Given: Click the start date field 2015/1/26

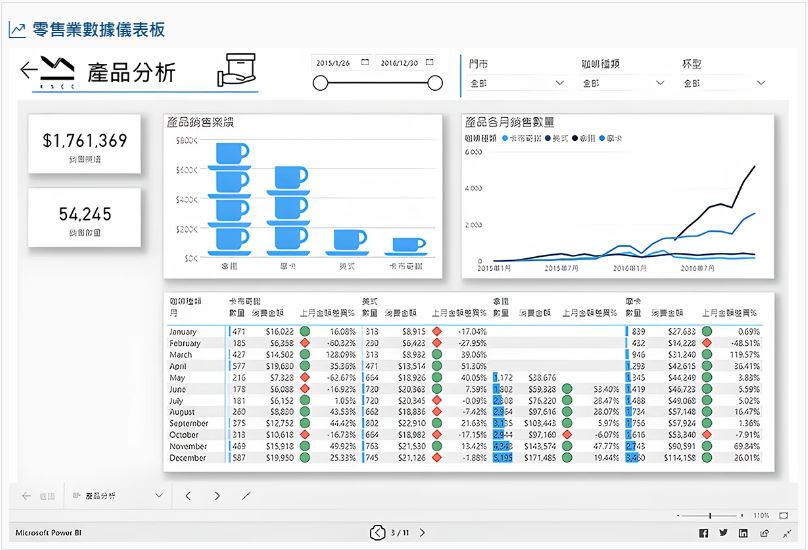Looking at the screenshot, I should click(331, 62).
